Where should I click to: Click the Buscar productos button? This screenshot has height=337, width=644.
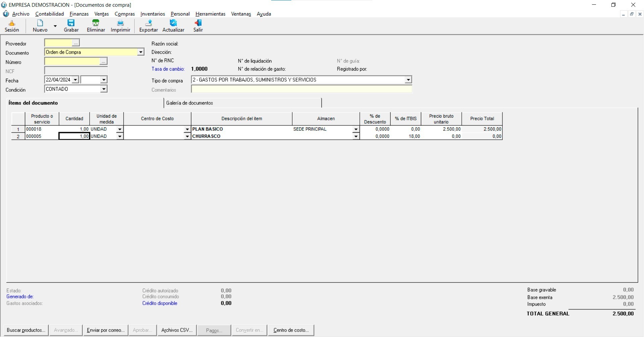click(26, 330)
